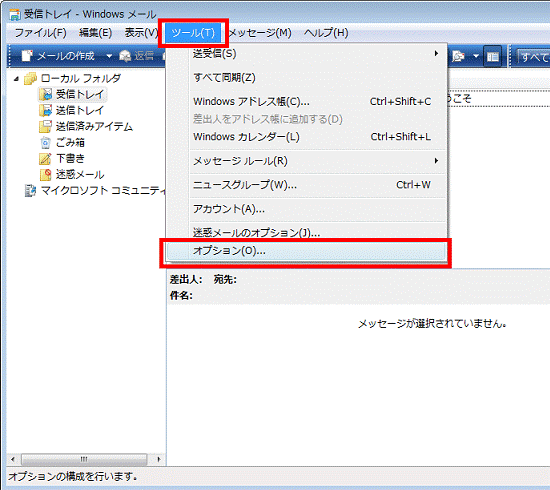This screenshot has height=490, width=550.
Task: Collapse the Local Folders (ローカル フォルダ) tree
Action: (16, 79)
